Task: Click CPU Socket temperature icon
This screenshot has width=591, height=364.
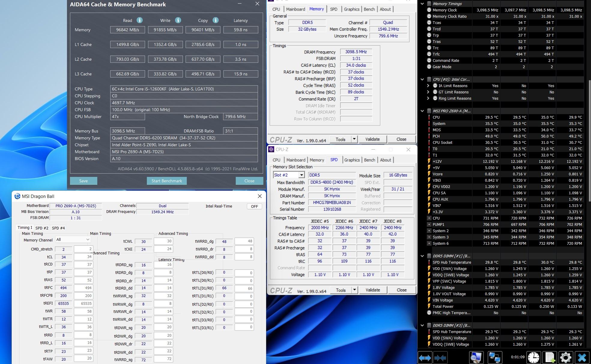Action: pyautogui.click(x=429, y=142)
